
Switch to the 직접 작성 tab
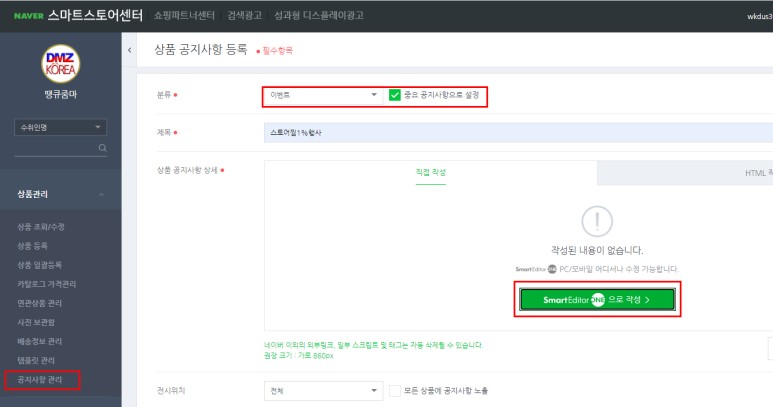(430, 172)
